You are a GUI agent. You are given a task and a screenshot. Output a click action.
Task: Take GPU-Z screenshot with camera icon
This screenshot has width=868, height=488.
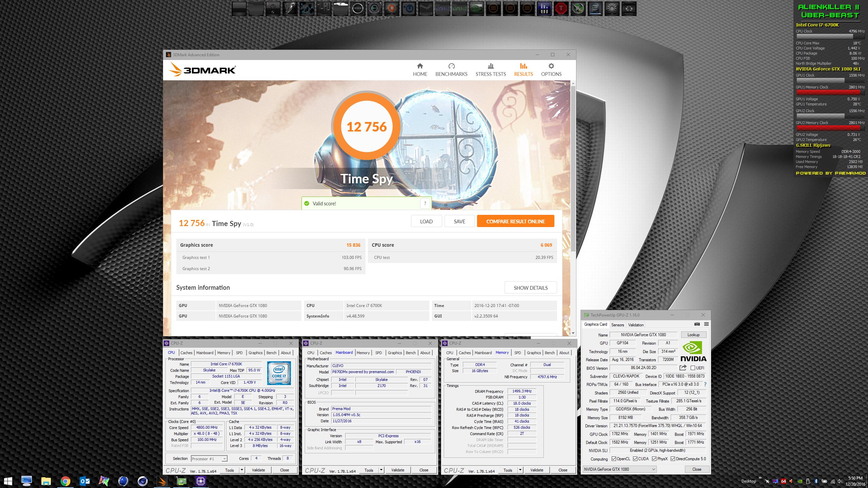click(697, 324)
